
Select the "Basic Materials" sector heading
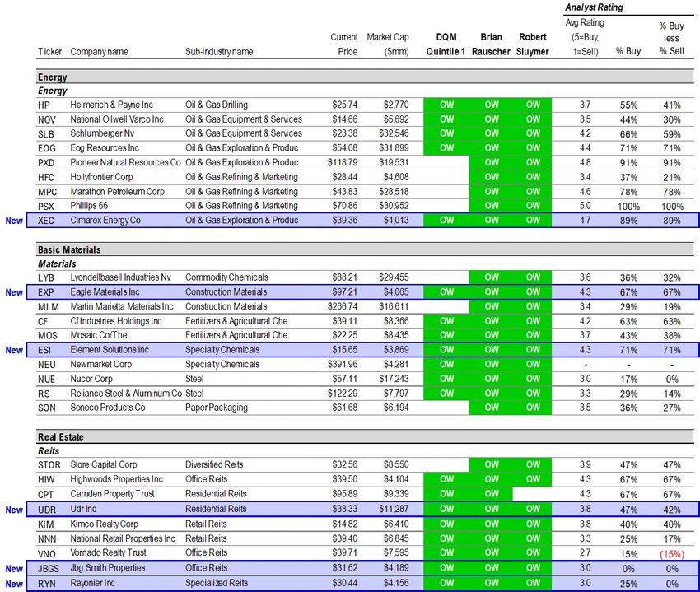tap(69, 249)
